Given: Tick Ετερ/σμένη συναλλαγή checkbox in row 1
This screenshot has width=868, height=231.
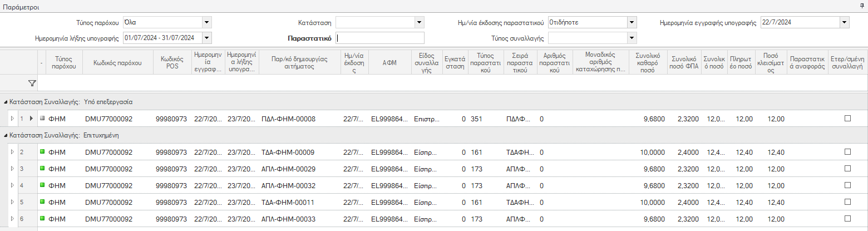Looking at the screenshot, I should tap(847, 118).
